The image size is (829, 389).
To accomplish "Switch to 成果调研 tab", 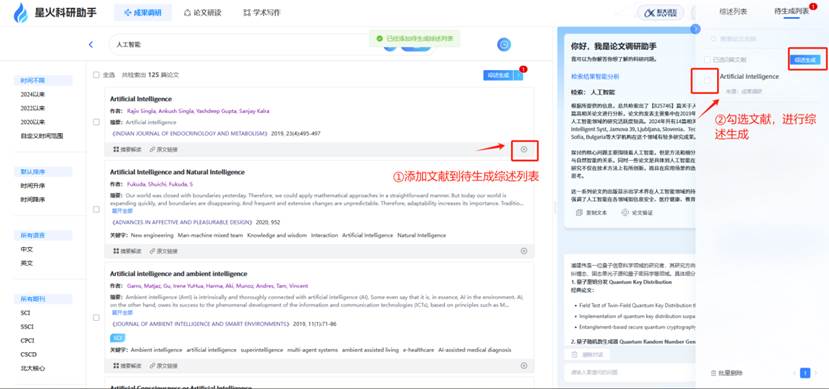I will point(143,13).
